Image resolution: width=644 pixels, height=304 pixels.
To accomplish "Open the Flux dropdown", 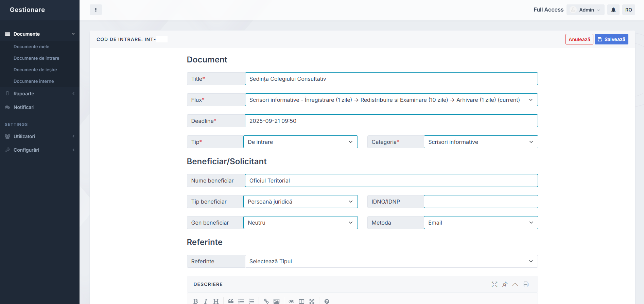I will (x=391, y=100).
